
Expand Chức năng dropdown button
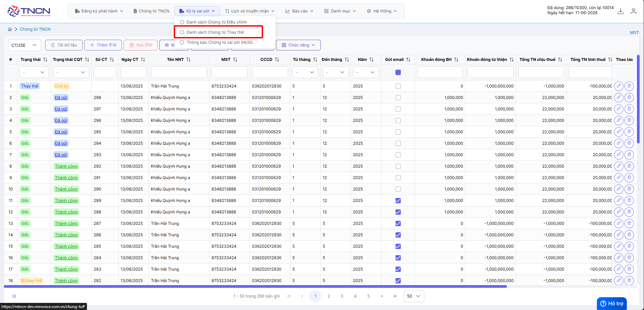298,45
